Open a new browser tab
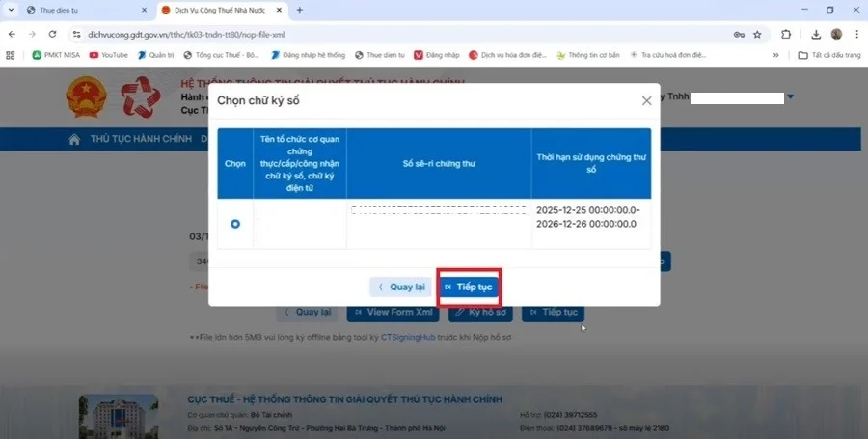The image size is (868, 439). tap(300, 10)
